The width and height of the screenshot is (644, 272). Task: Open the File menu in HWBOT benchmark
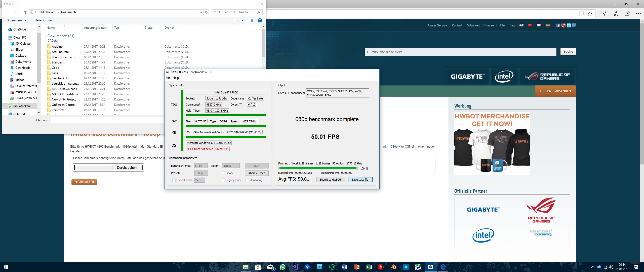[x=168, y=78]
